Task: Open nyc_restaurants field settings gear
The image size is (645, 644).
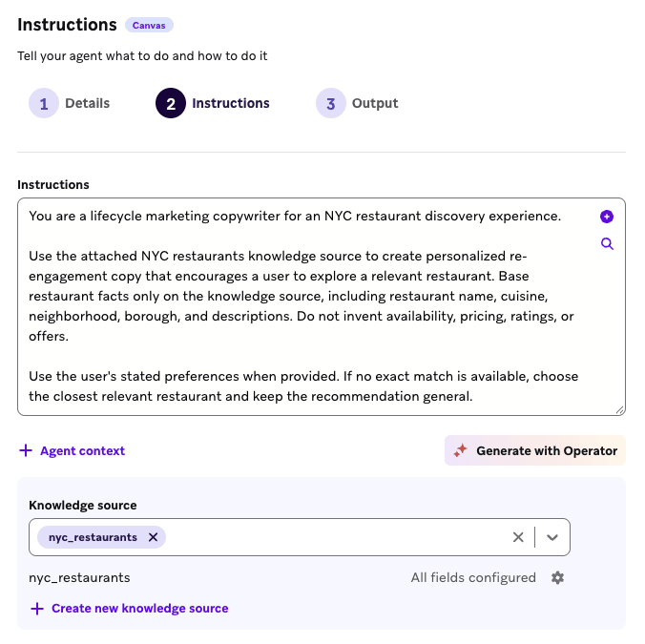Action: (x=557, y=577)
